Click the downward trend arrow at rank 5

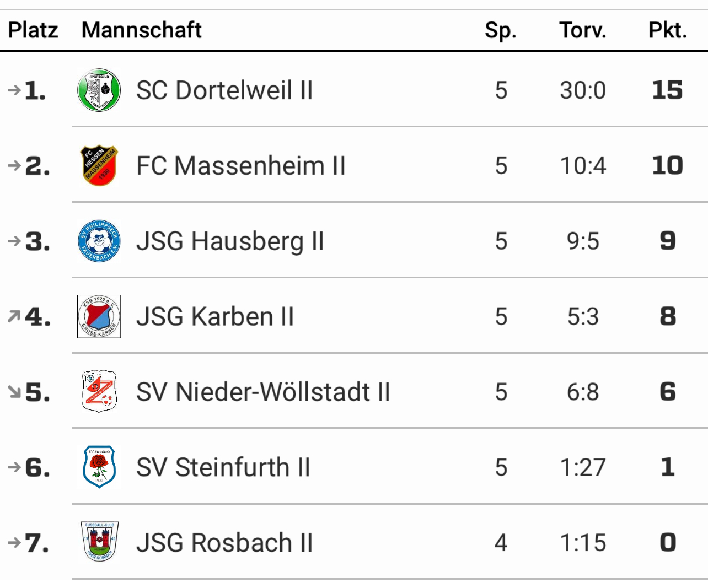click(x=14, y=392)
